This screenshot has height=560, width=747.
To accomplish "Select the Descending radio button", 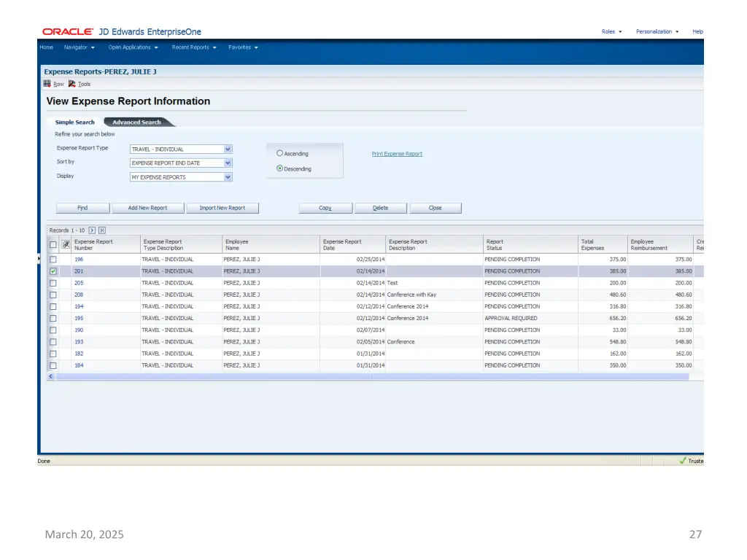I will coord(279,168).
